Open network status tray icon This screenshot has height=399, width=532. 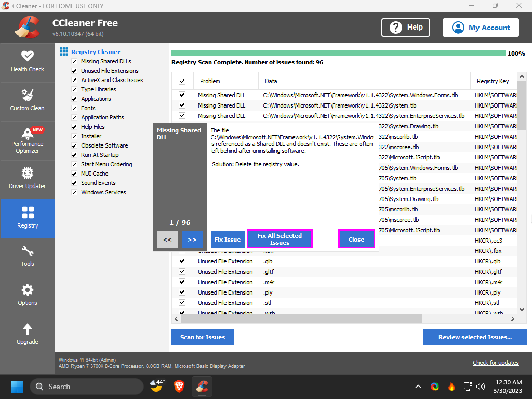click(x=468, y=387)
